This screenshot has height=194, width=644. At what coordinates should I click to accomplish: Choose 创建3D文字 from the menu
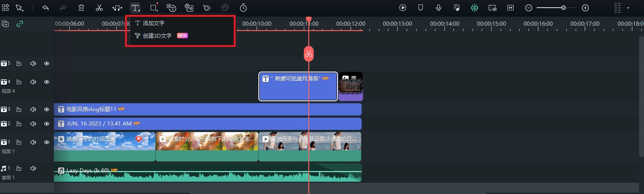157,36
